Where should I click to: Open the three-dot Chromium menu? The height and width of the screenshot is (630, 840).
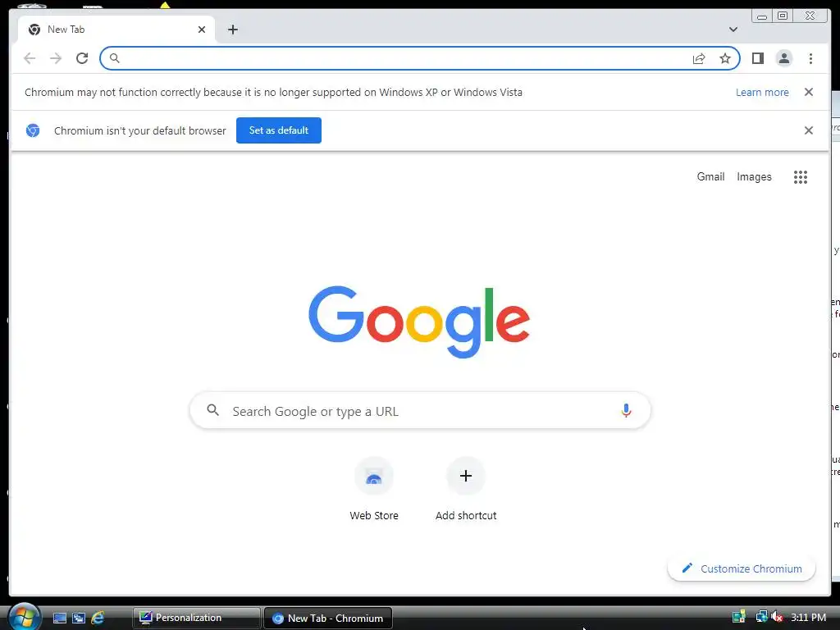tap(810, 58)
